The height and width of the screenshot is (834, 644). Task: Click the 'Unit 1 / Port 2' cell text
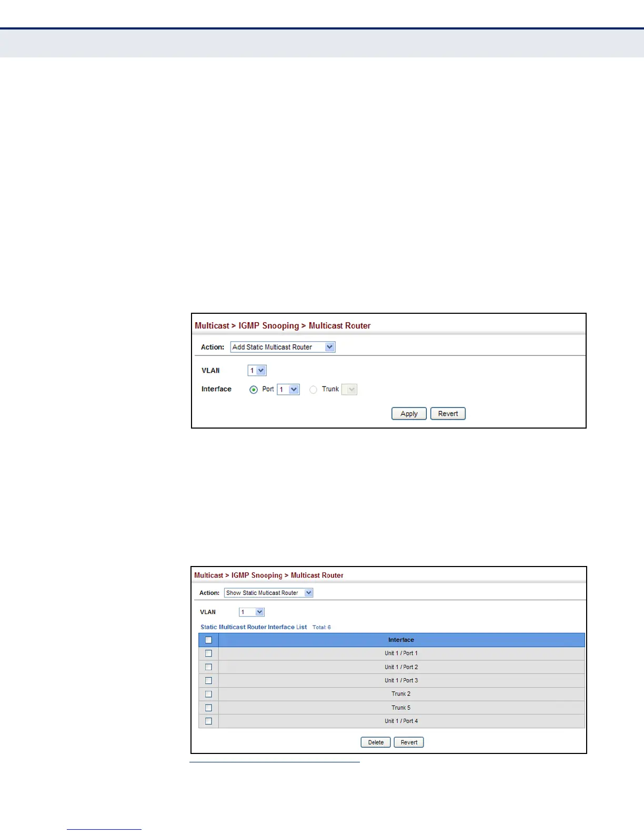click(x=401, y=667)
